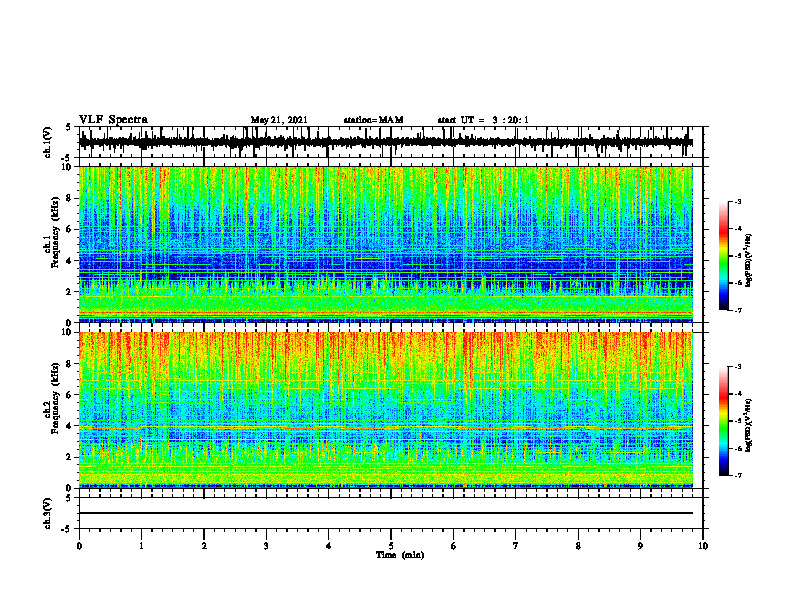Click the ch.1 log(PSD) colorbar unit label
Viewport: 792px width, 612px height.
point(748,261)
